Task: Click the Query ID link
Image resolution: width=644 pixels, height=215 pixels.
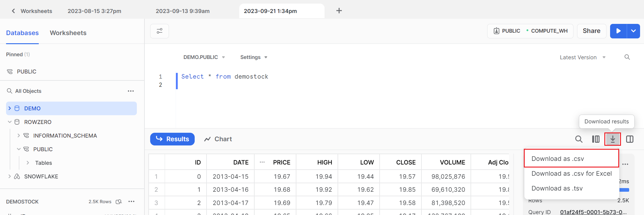Action: (593, 212)
